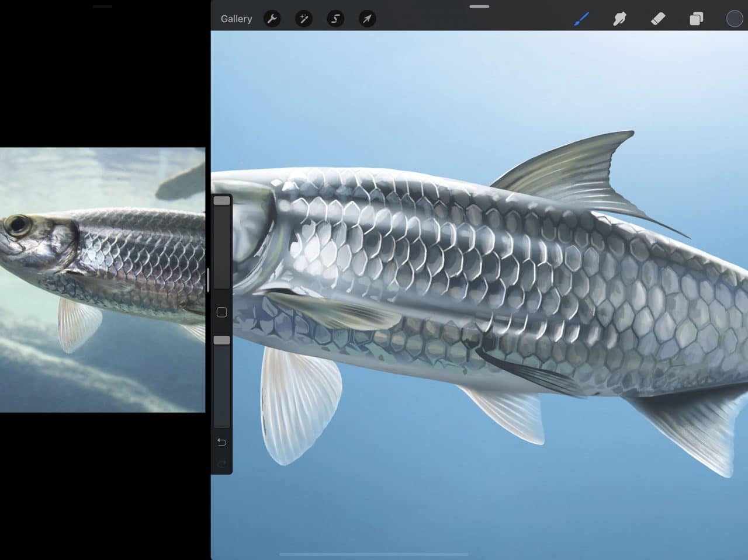Tap the Split View divider handle between apps

coord(207,280)
